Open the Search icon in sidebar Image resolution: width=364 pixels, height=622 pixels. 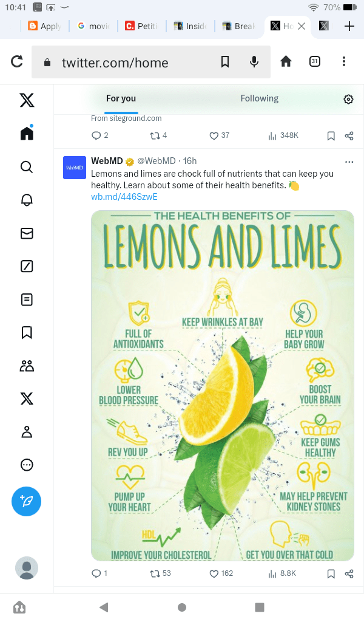(27, 166)
